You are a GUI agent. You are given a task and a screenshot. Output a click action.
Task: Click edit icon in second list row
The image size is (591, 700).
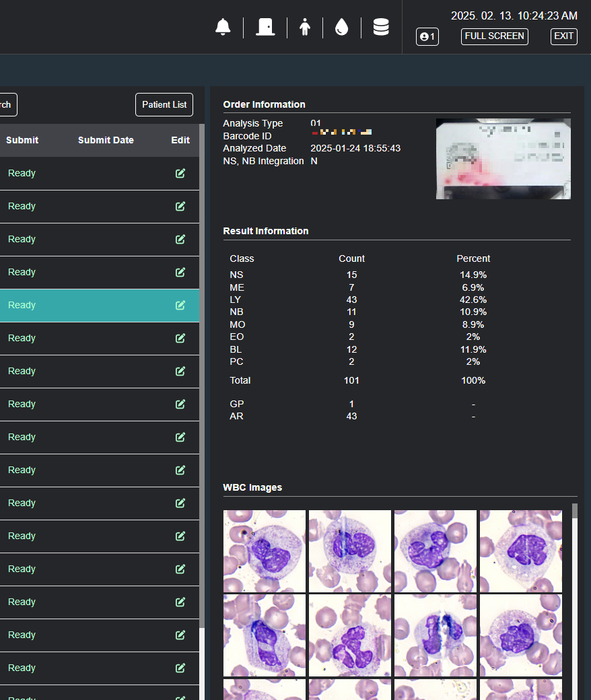click(x=180, y=206)
